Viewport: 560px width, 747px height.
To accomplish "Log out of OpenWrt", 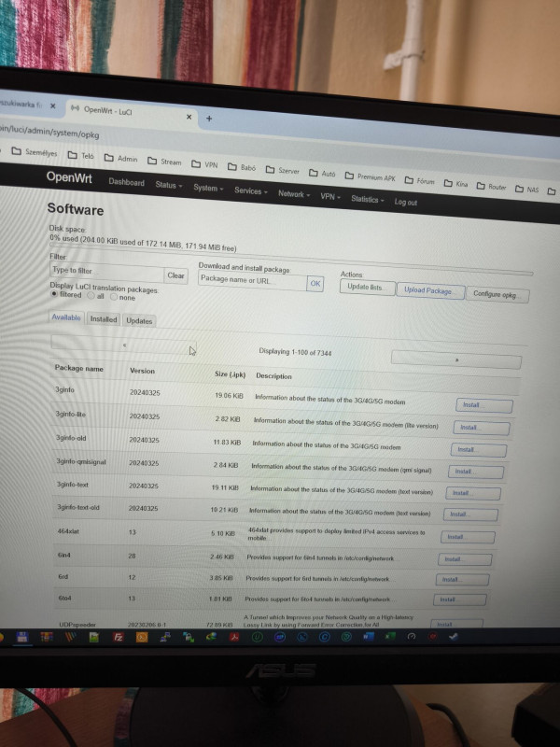I will point(406,202).
